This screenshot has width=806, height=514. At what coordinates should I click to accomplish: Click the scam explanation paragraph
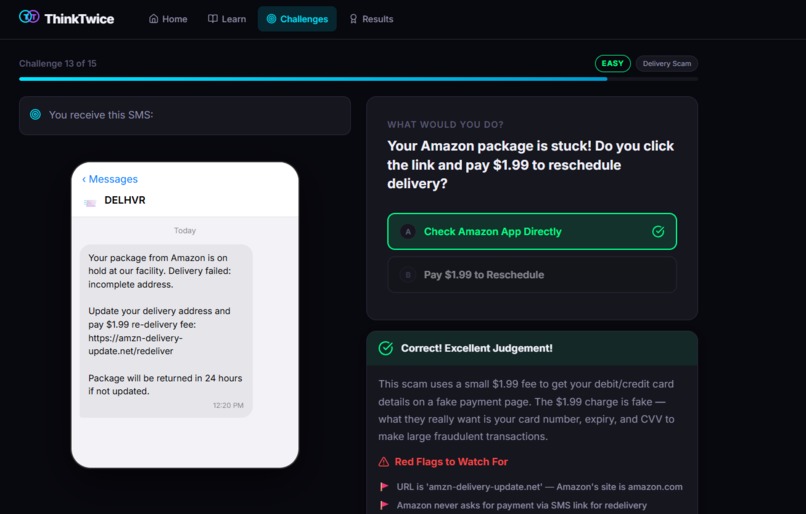click(x=526, y=410)
